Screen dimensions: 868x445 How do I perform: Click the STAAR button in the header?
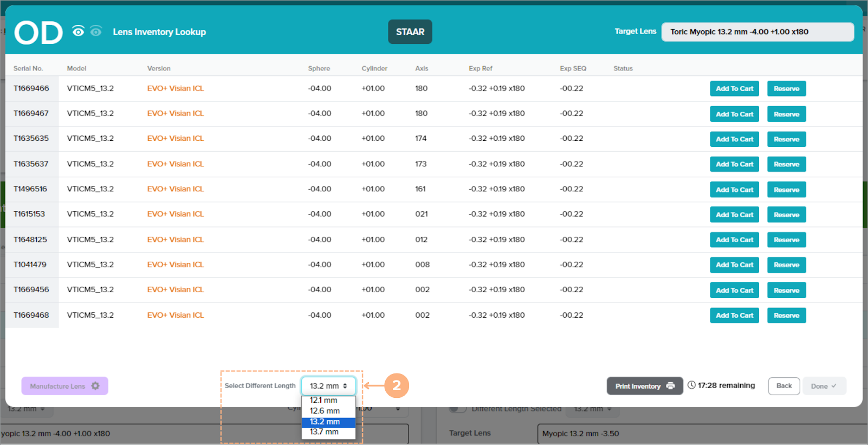(x=410, y=32)
